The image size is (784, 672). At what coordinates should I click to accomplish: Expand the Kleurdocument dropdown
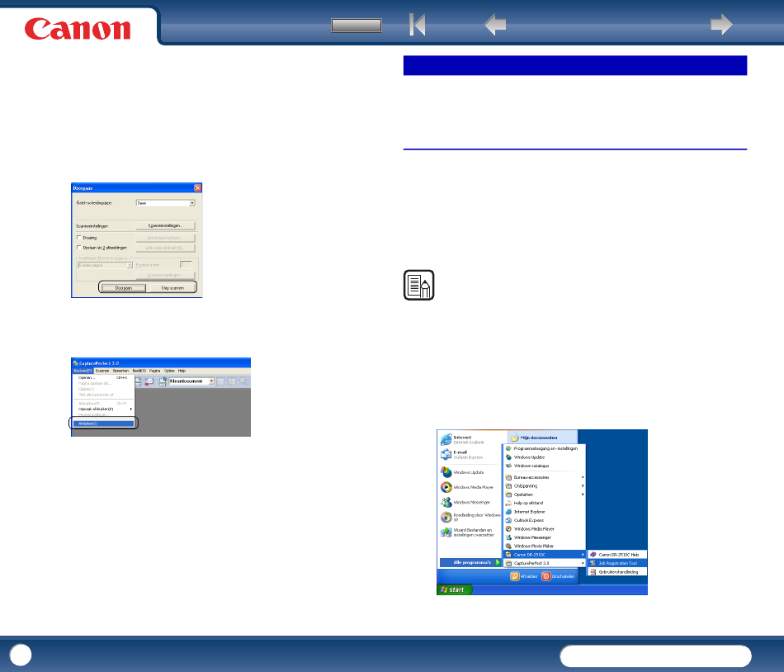click(211, 381)
